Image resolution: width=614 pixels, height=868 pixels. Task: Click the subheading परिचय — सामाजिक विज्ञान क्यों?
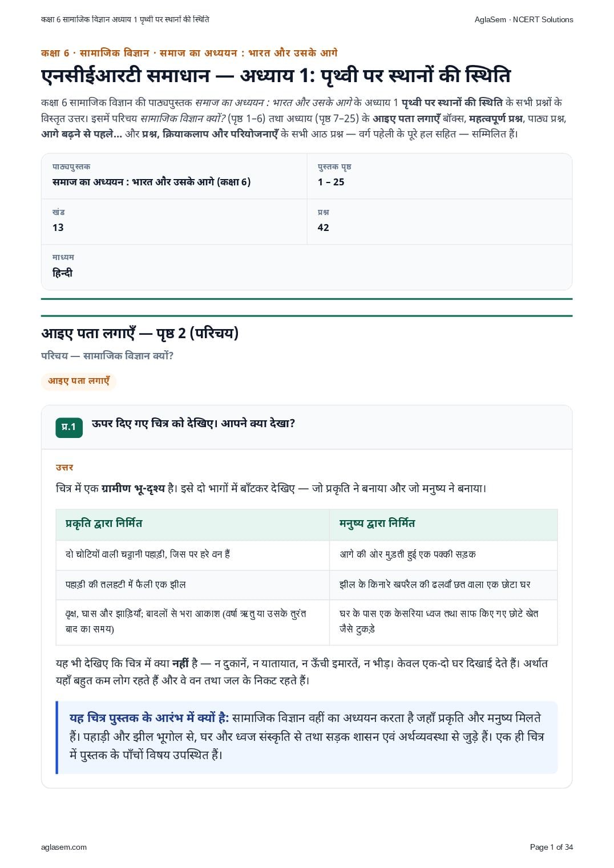point(107,356)
